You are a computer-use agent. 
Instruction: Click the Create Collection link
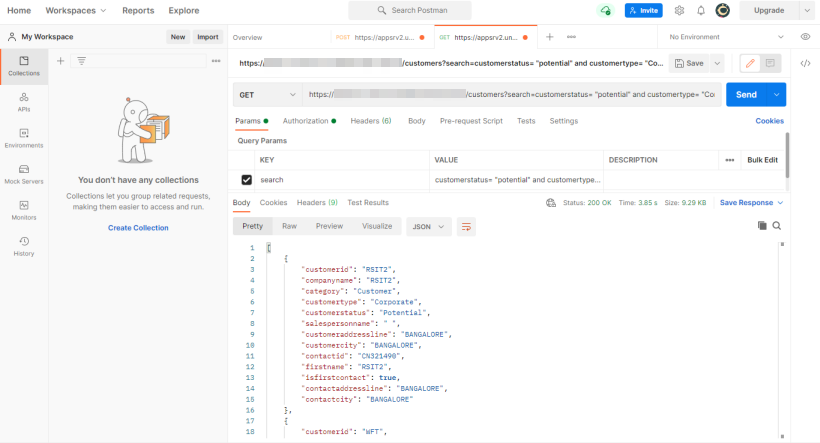point(138,228)
